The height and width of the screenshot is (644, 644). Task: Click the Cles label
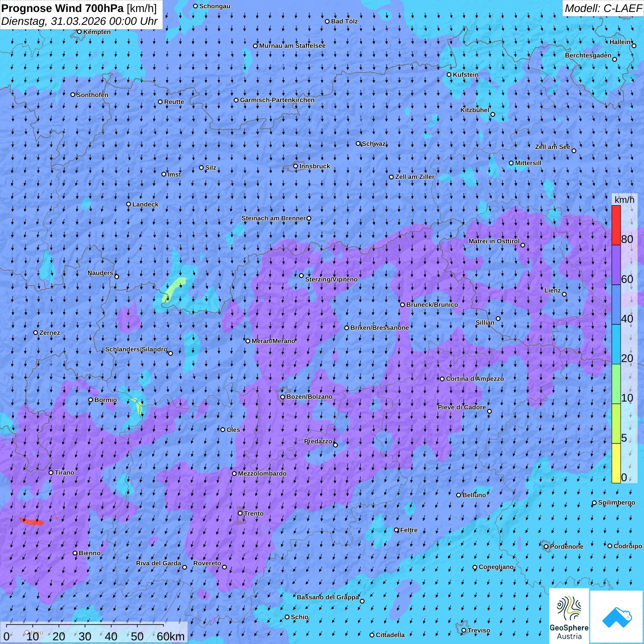[x=233, y=430]
